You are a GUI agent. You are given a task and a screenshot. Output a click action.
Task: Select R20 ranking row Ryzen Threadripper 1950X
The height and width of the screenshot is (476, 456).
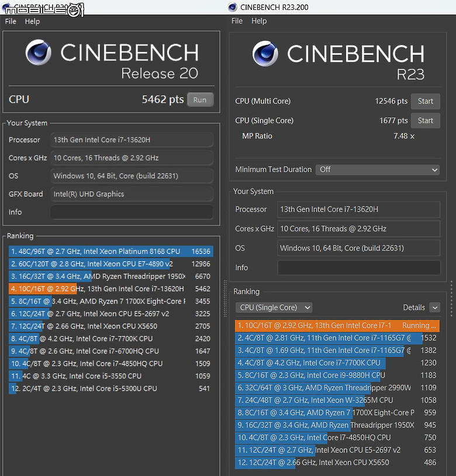pyautogui.click(x=111, y=277)
